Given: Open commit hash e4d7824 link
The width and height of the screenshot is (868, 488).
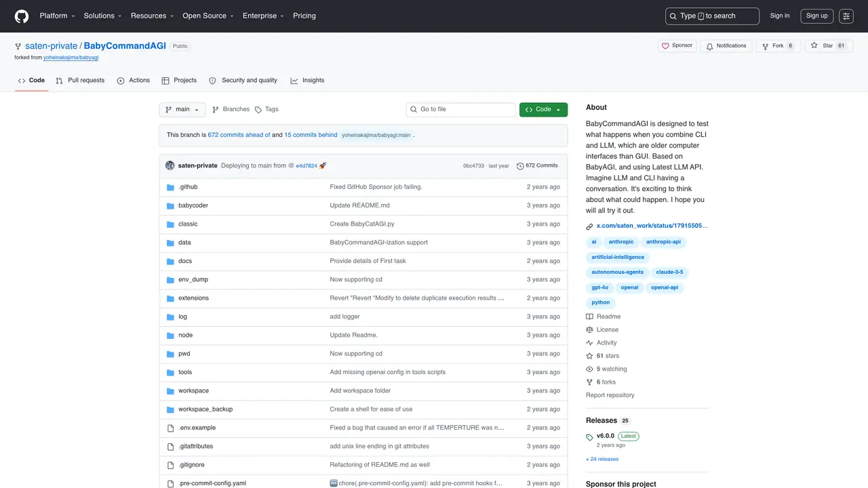Looking at the screenshot, I should tap(307, 166).
